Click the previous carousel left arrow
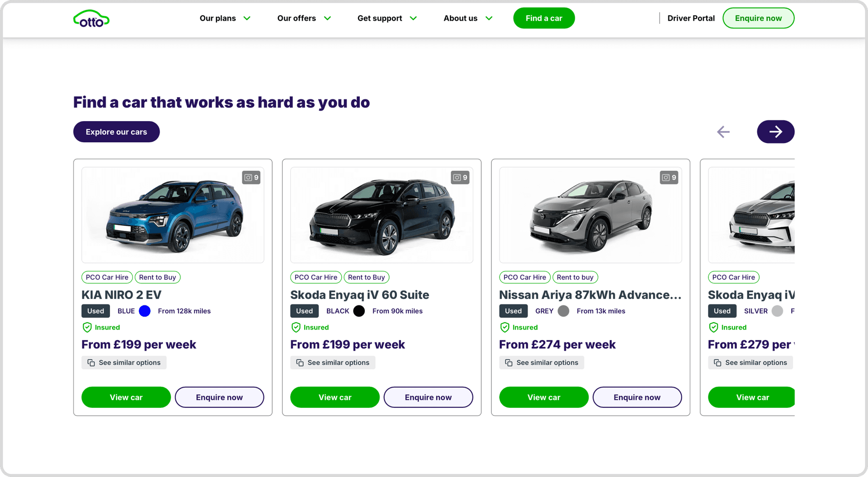Viewport: 868px width, 477px height. pyautogui.click(x=723, y=132)
